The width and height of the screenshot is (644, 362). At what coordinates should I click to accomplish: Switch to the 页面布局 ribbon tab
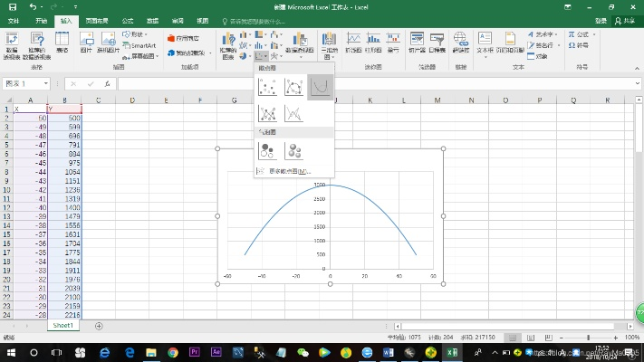(x=97, y=20)
